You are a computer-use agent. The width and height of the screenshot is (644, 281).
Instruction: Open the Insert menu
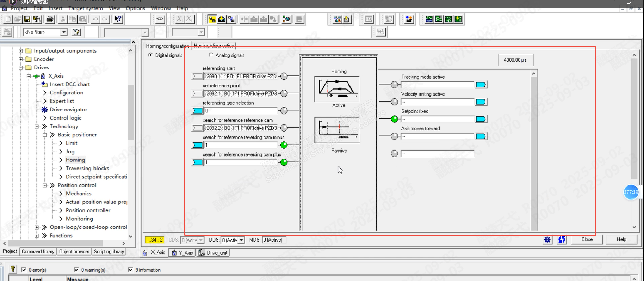click(56, 8)
